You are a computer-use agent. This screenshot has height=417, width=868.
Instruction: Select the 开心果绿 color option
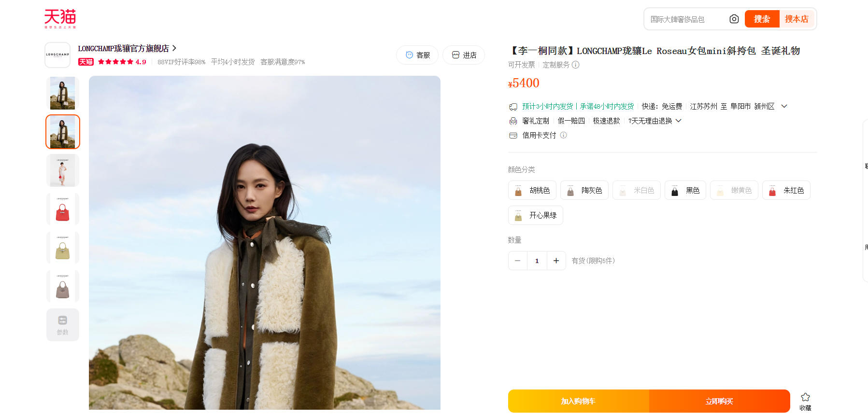pos(536,215)
